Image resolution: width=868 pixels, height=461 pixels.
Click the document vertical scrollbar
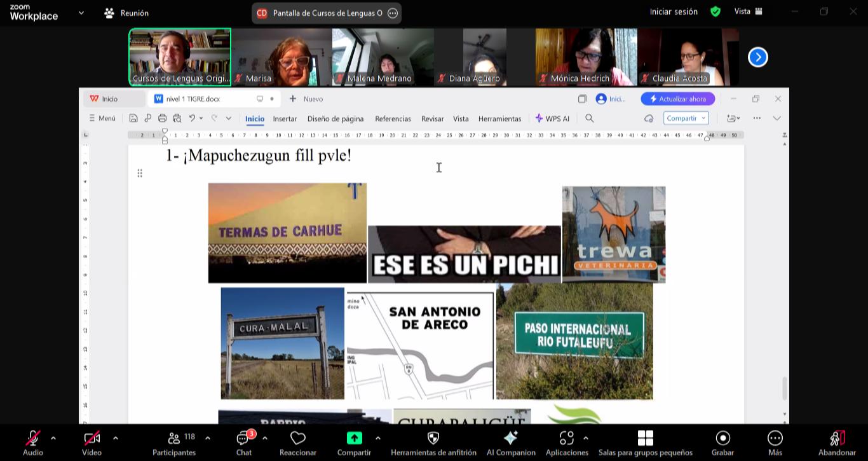click(x=785, y=388)
